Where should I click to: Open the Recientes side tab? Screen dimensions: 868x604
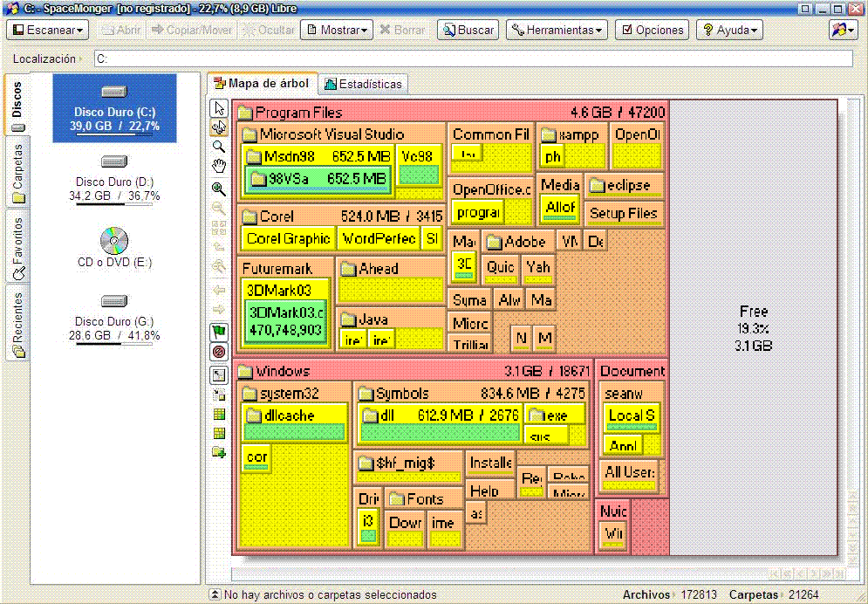pyautogui.click(x=17, y=323)
